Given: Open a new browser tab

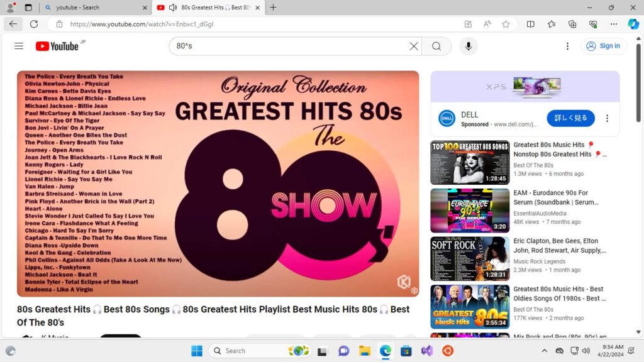Looking at the screenshot, I should (x=273, y=8).
